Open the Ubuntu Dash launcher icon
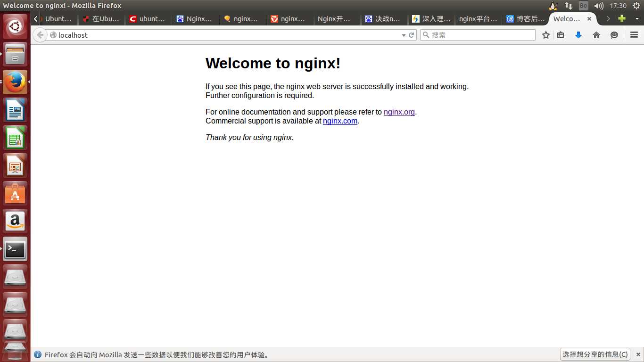644x362 pixels. [16, 26]
